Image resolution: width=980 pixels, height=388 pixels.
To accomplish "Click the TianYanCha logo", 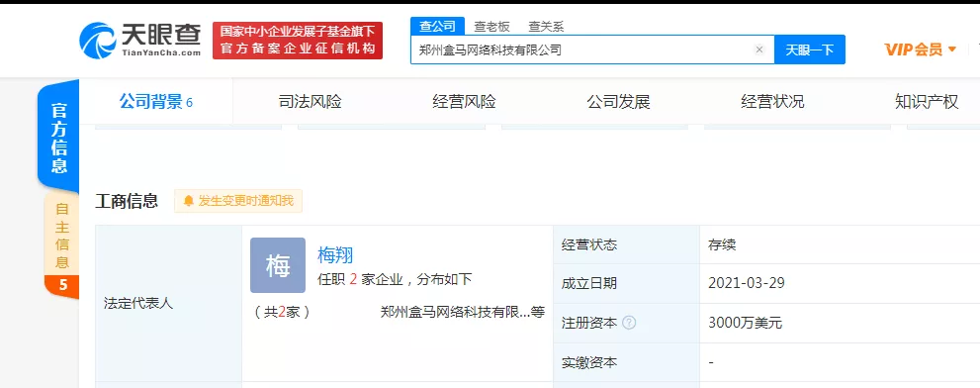I will (140, 41).
